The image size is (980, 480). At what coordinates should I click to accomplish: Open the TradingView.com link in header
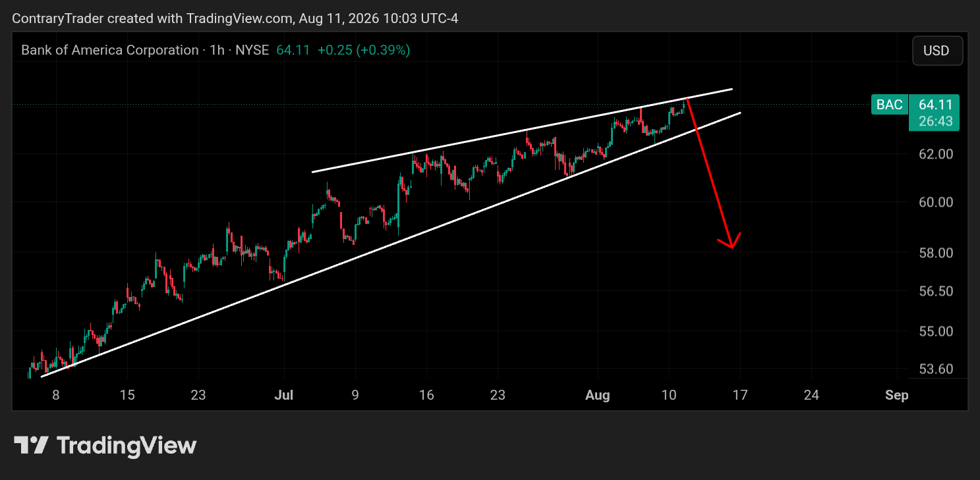[239, 18]
